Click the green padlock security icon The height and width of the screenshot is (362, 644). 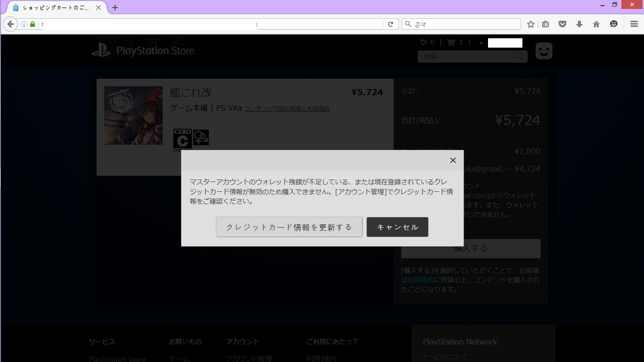[33, 25]
